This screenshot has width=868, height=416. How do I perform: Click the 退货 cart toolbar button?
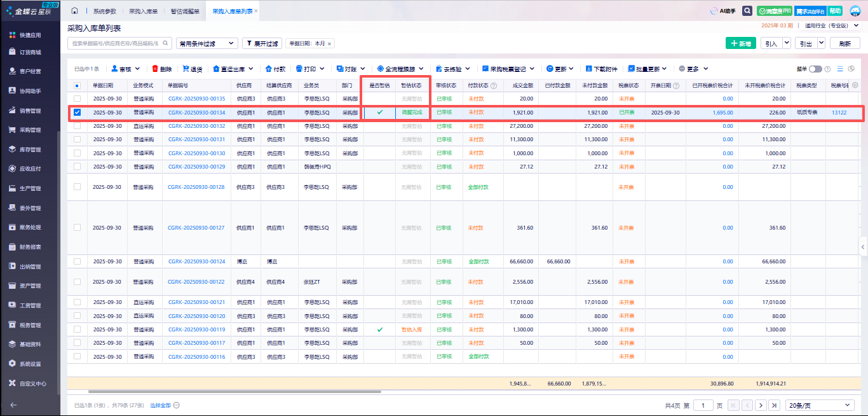[x=192, y=69]
